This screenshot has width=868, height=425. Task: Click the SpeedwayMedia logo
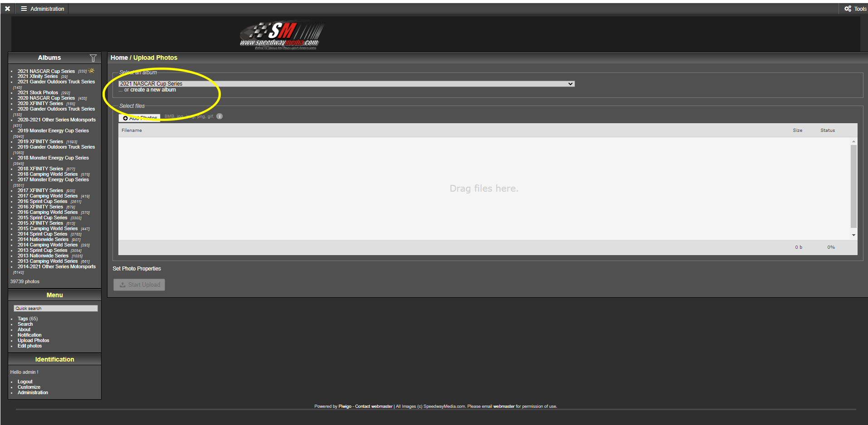pyautogui.click(x=281, y=35)
